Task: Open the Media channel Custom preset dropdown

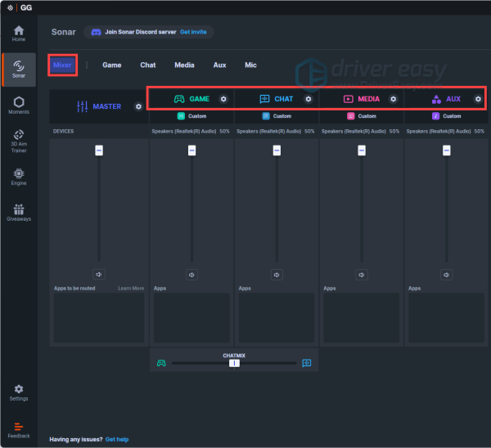Action: [362, 116]
